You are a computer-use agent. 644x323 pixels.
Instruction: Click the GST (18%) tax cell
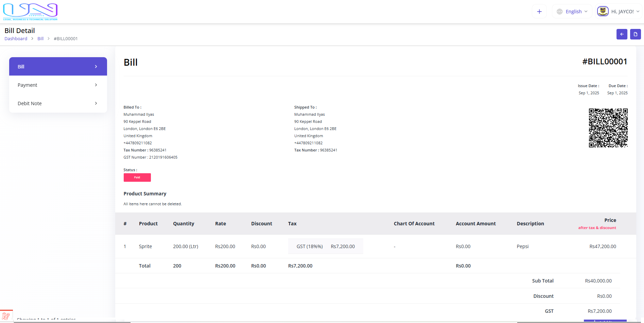pos(309,246)
